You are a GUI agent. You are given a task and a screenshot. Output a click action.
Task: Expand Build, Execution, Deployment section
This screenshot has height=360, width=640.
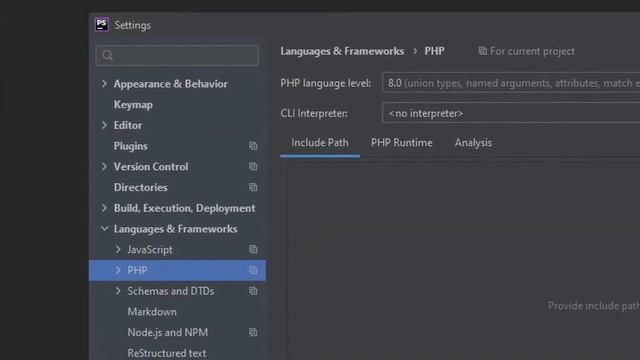click(104, 208)
